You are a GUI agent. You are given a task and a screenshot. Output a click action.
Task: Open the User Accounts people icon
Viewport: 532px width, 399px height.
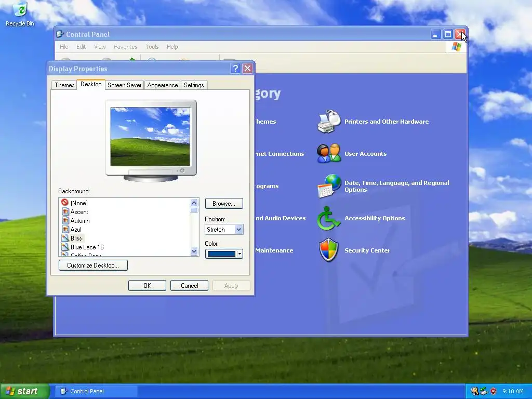pos(329,153)
